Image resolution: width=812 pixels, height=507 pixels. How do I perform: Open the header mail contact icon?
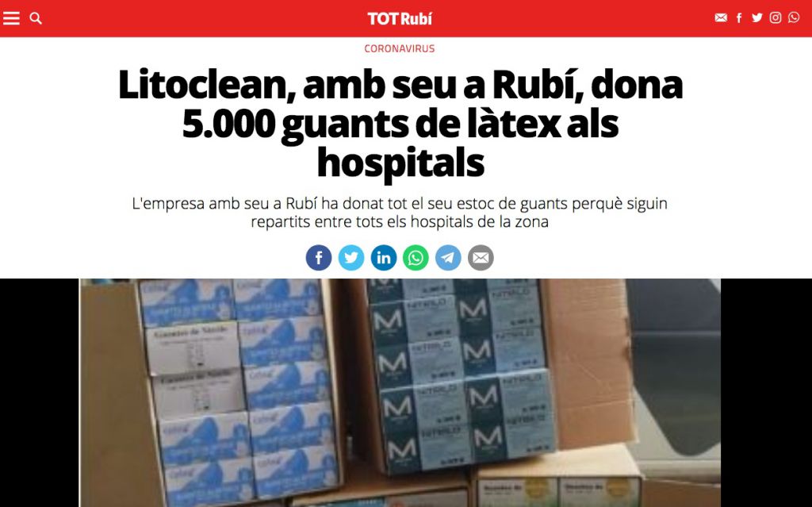coord(720,17)
